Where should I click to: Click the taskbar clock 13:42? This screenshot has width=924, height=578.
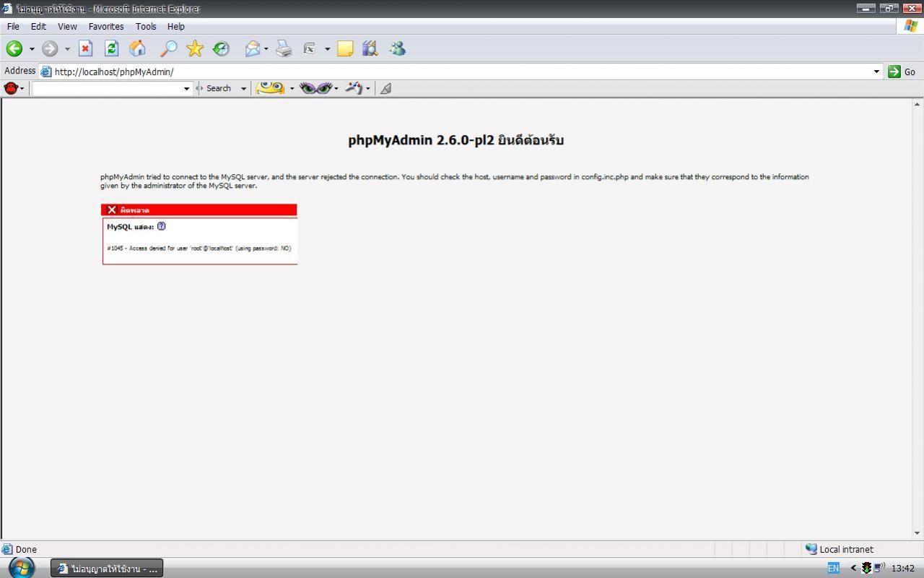903,569
